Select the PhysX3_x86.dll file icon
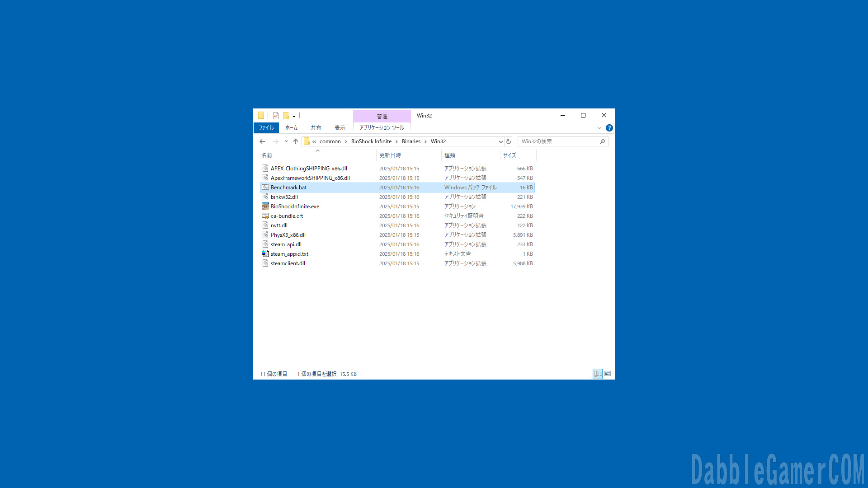Screen dimensions: 868x488 coord(265,235)
